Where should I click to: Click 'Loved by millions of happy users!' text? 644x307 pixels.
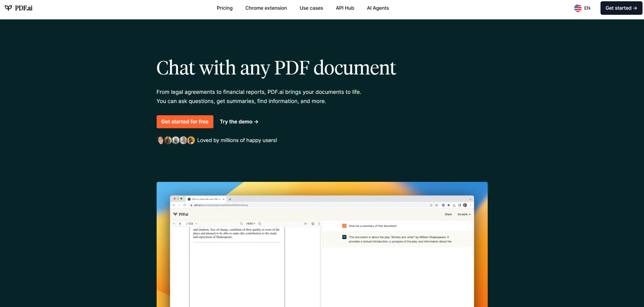(237, 140)
